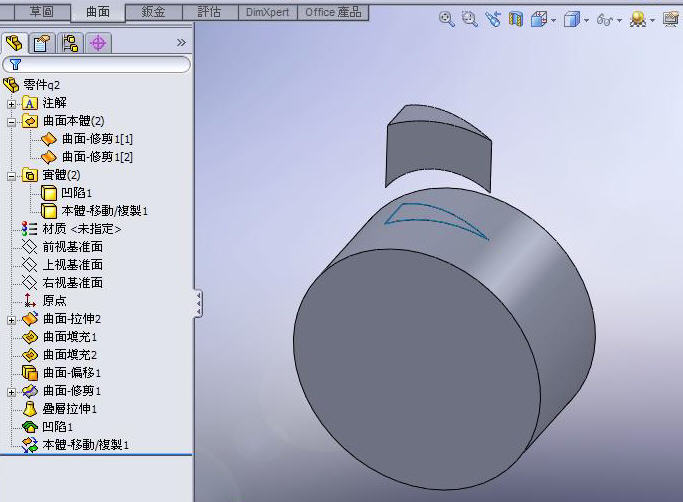Click the filter funnel icon
The height and width of the screenshot is (502, 683).
click(15, 64)
